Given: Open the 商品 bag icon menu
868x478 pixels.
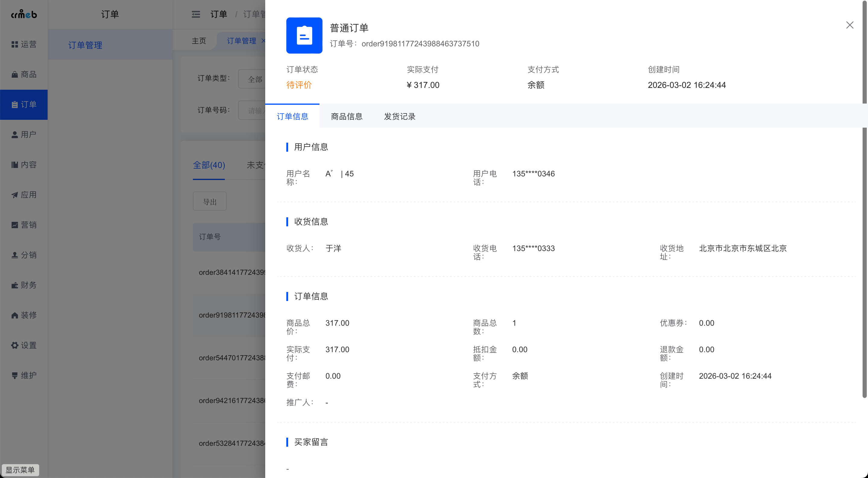Looking at the screenshot, I should pyautogui.click(x=14, y=74).
